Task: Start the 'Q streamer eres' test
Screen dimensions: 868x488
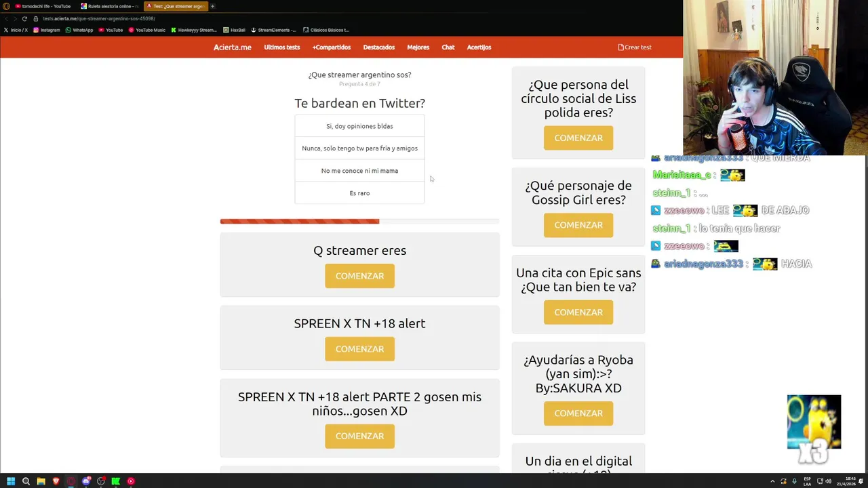Action: click(x=359, y=276)
